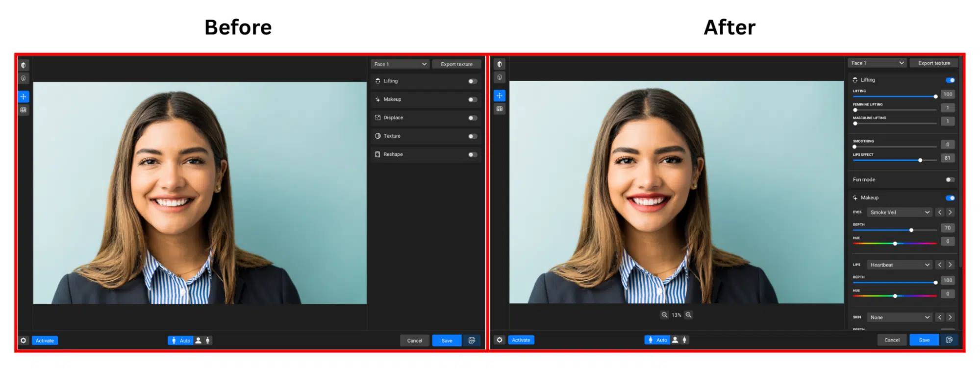Viewport: 980px width, 392px height.
Task: Click After portrait photo canvas
Action: [677, 192]
